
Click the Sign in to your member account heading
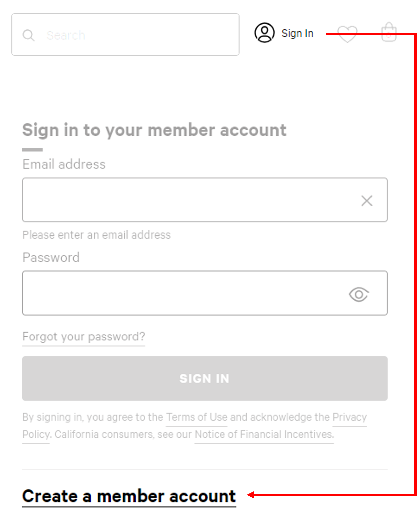click(x=154, y=130)
